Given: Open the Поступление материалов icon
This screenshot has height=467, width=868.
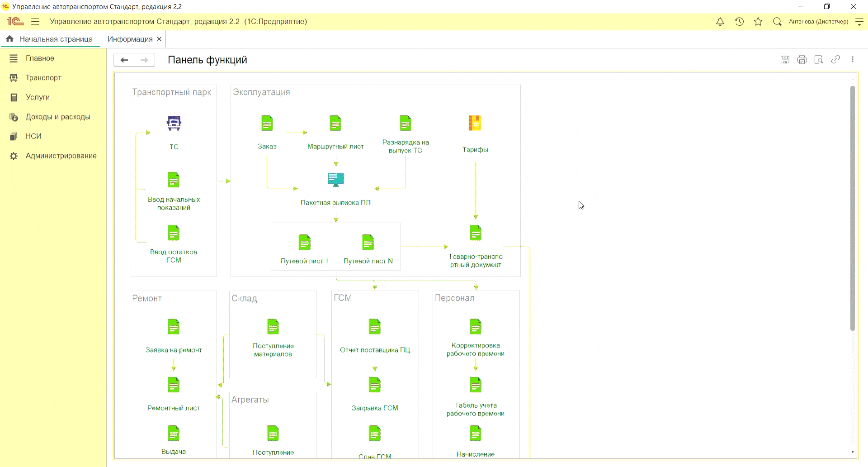Looking at the screenshot, I should (273, 327).
